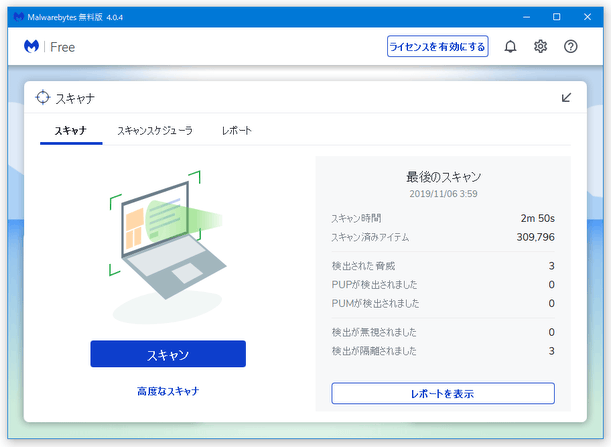Screen dimensions: 611x447
Task: Switch to スキャンスケジューラ tab
Action: pos(155,131)
